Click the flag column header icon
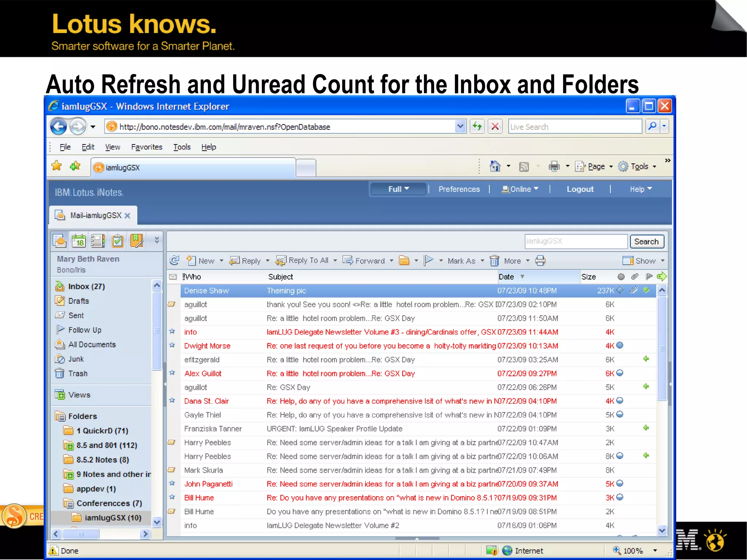The height and width of the screenshot is (560, 747). tap(649, 277)
